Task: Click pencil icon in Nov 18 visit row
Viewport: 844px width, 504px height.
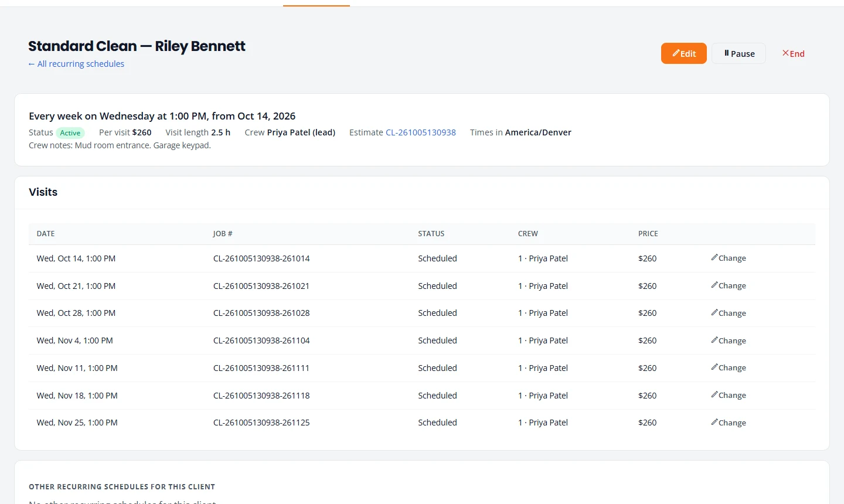Action: coord(714,395)
